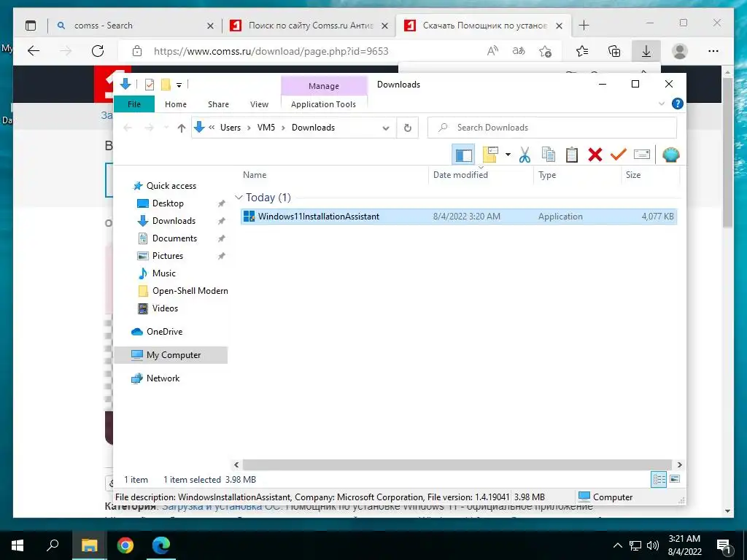The image size is (747, 560).
Task: Collapse the Today (1) group
Action: click(x=239, y=197)
